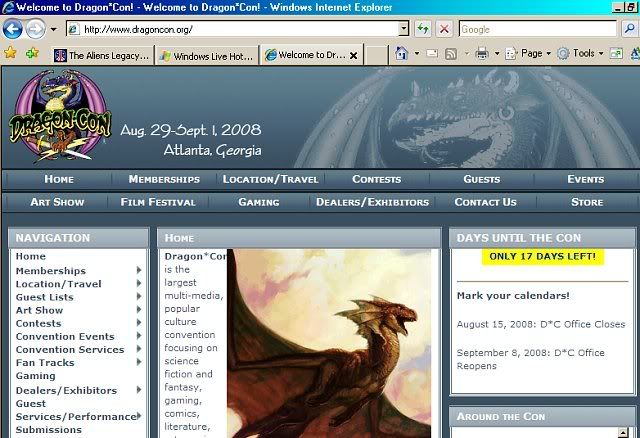Click the address bar URL field

[x=233, y=29]
